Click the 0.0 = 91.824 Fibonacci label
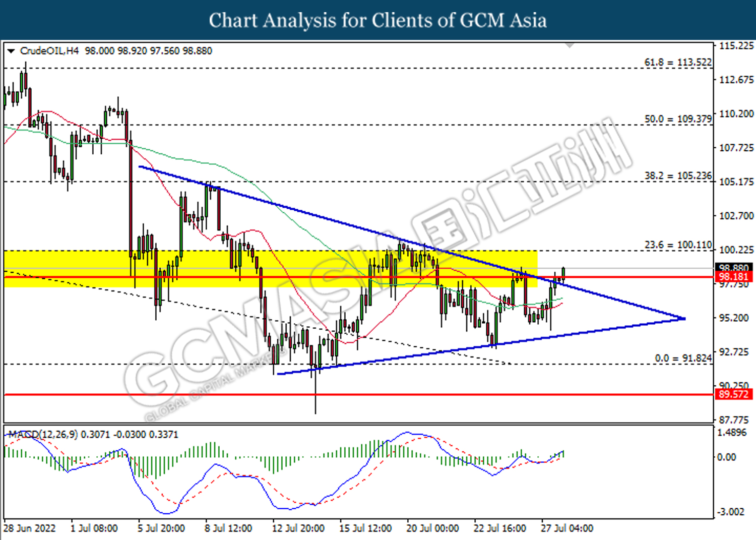 683,358
